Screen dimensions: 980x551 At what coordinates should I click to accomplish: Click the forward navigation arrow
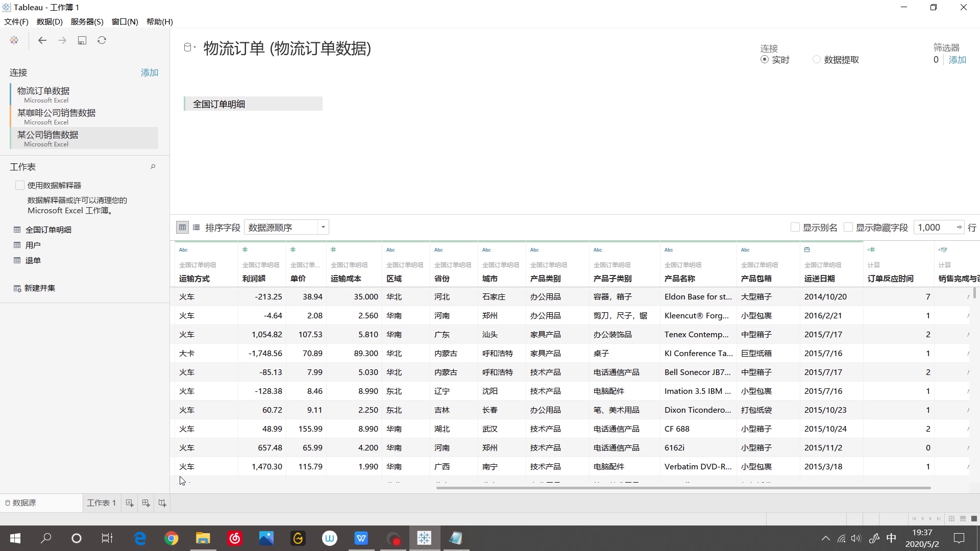(62, 40)
